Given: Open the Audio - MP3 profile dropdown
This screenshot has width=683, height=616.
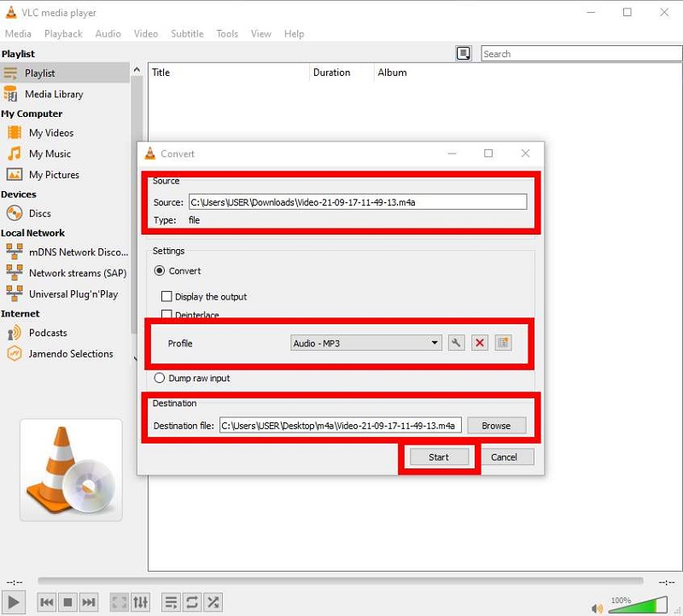Looking at the screenshot, I should click(x=366, y=343).
